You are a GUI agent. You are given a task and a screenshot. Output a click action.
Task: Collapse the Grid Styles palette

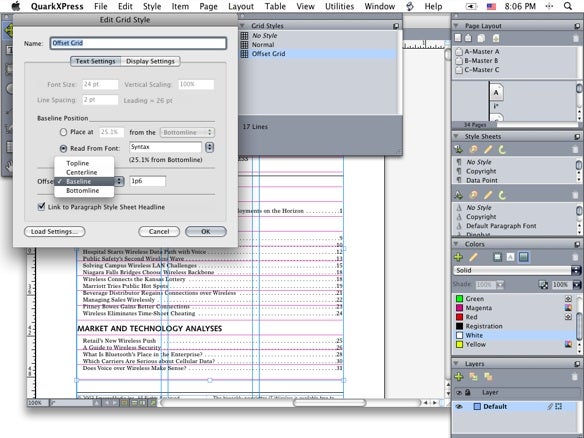[x=242, y=26]
